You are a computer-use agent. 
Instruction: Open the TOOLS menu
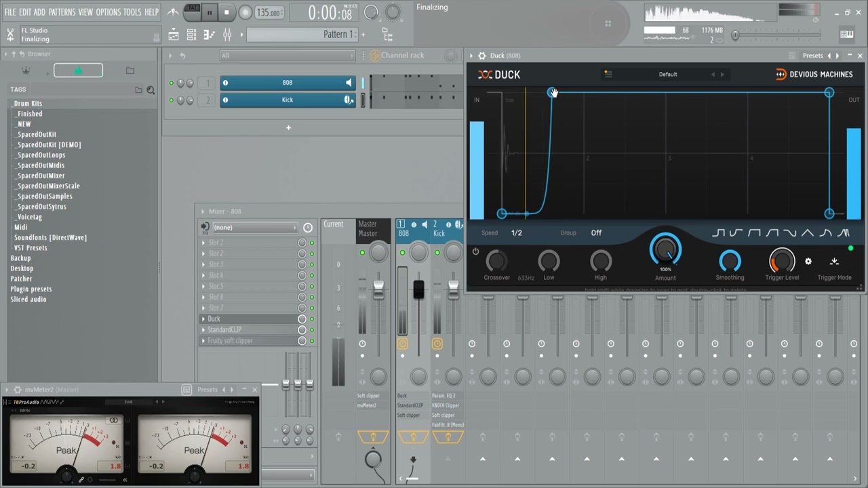tap(132, 12)
